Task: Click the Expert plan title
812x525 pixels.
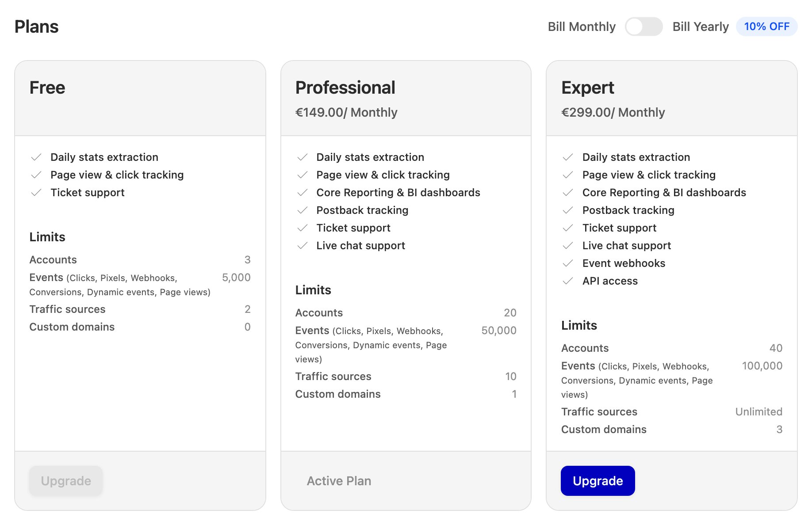Action: (x=587, y=88)
